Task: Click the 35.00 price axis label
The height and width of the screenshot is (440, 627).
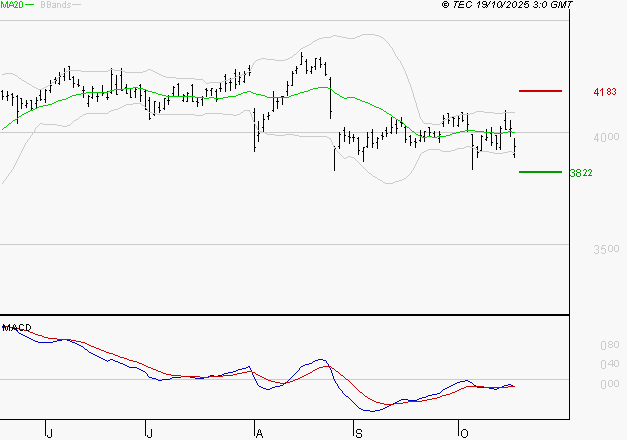Action: tap(606, 249)
